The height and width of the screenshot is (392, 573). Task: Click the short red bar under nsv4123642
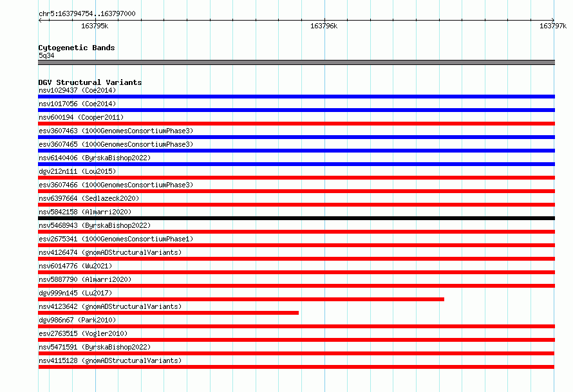169,313
